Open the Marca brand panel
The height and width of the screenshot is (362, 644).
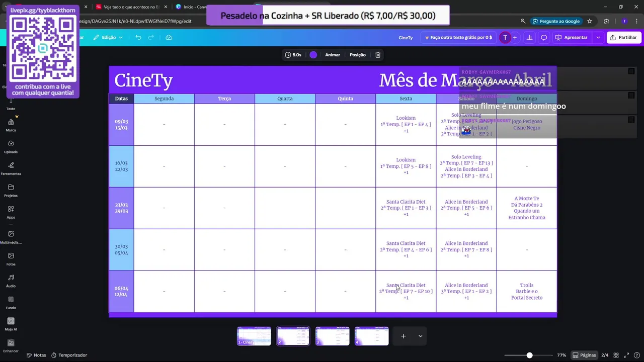coord(11,125)
